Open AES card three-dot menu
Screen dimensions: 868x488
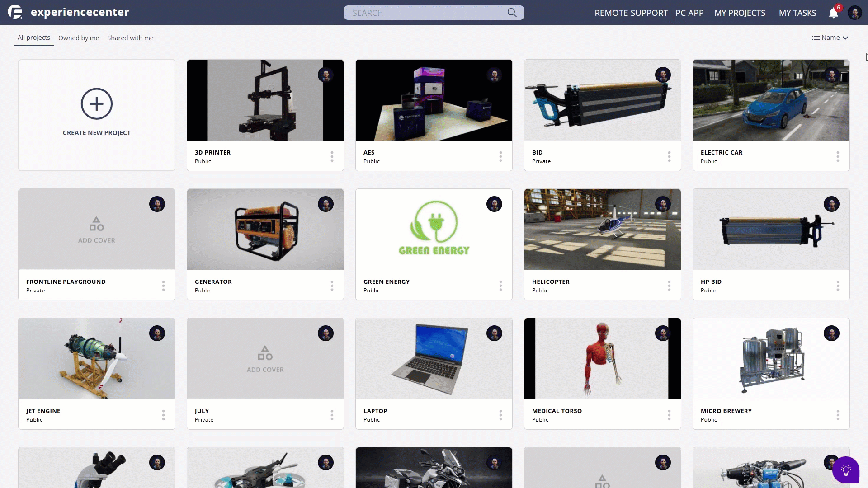pos(500,156)
